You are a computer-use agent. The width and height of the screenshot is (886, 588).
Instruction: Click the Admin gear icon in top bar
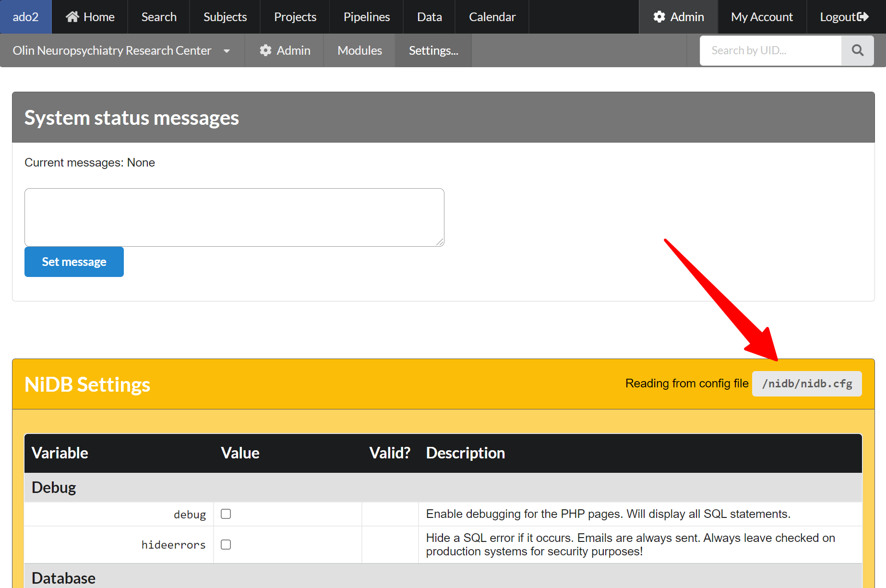[659, 17]
